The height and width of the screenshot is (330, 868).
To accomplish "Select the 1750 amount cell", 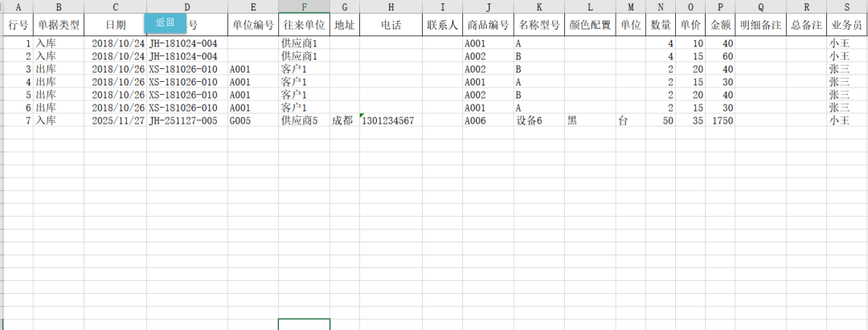I will pos(720,120).
